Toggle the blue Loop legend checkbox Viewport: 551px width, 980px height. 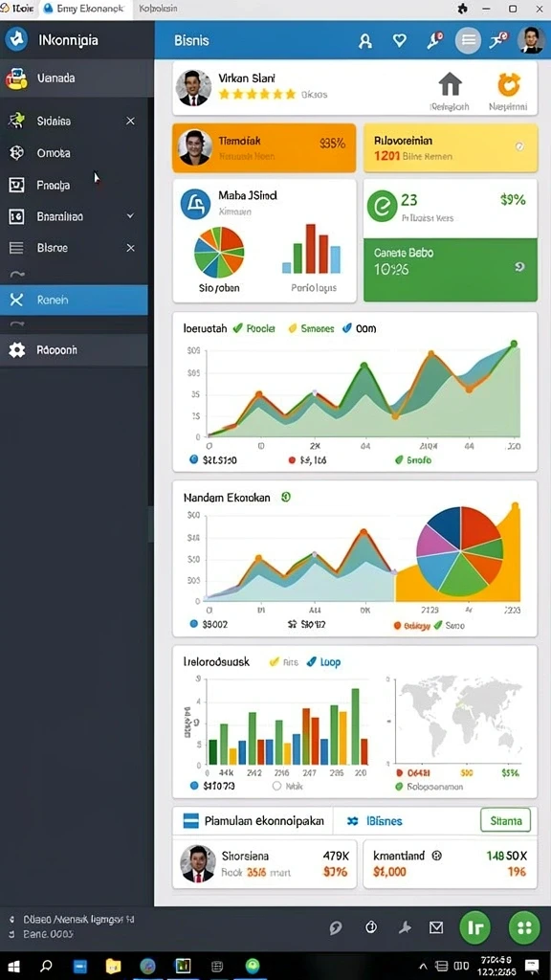pyautogui.click(x=312, y=662)
